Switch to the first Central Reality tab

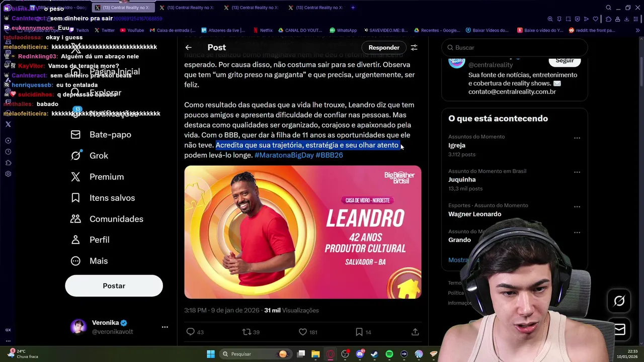pos(122,8)
